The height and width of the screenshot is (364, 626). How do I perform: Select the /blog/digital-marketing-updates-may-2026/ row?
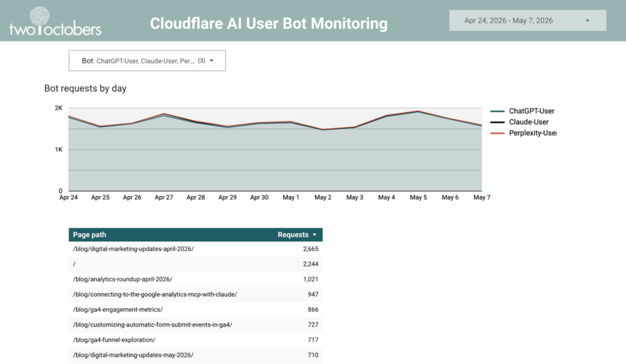(196, 355)
